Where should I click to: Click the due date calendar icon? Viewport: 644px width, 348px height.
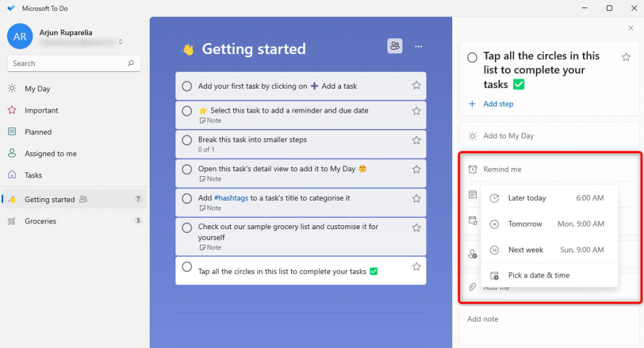(x=473, y=194)
